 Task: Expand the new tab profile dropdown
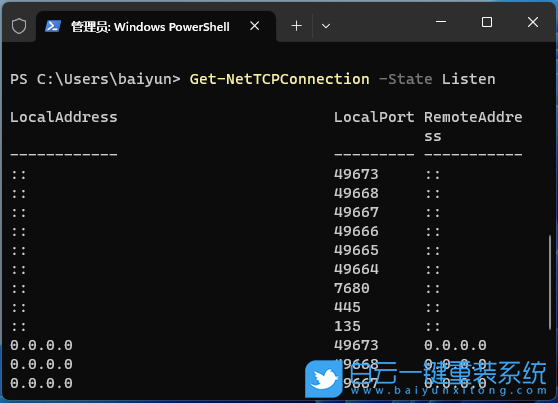tap(326, 26)
